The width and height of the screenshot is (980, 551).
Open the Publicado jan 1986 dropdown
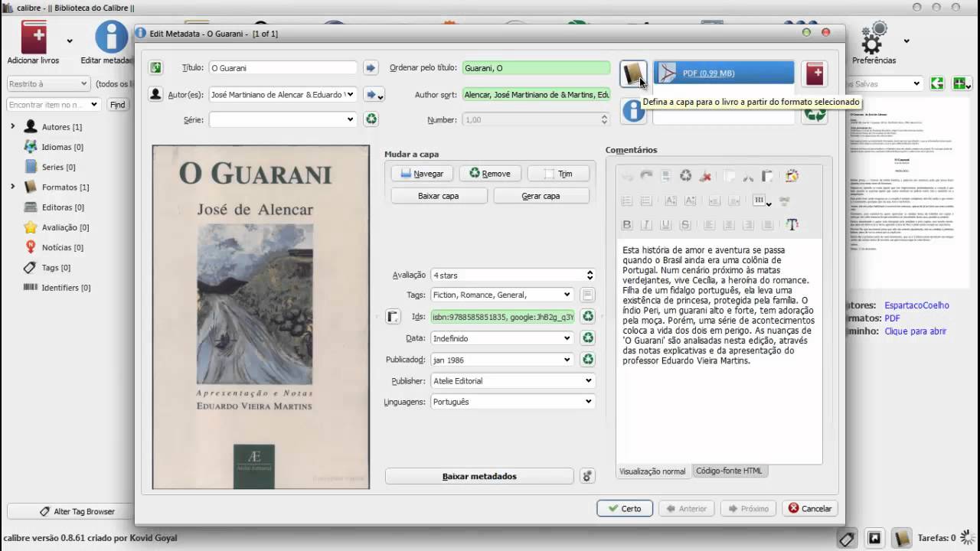(x=567, y=359)
